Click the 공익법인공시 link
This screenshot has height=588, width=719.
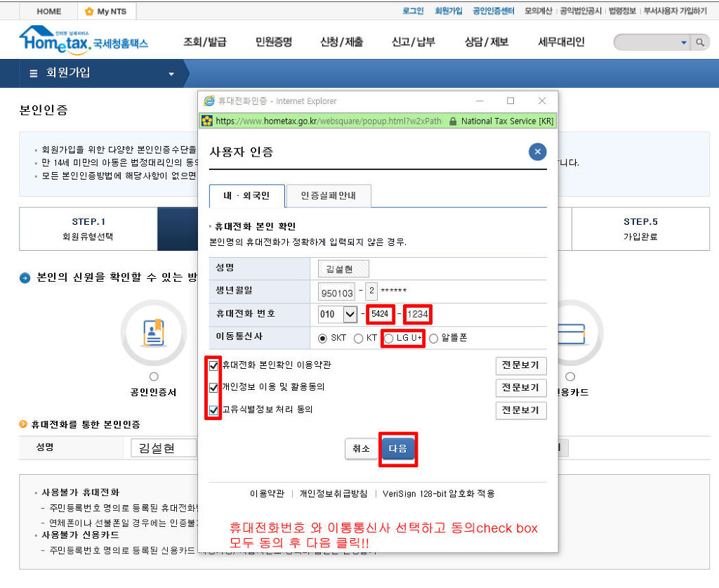click(581, 11)
